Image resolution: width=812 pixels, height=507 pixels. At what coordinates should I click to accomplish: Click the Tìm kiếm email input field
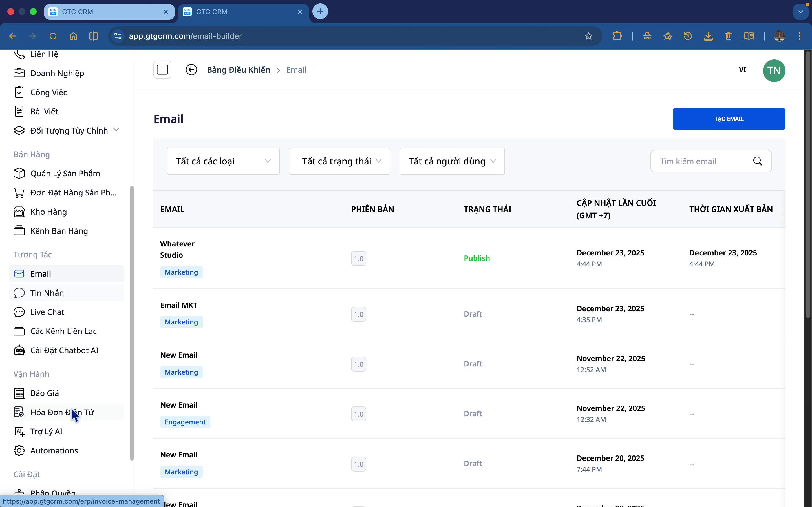tap(698, 161)
